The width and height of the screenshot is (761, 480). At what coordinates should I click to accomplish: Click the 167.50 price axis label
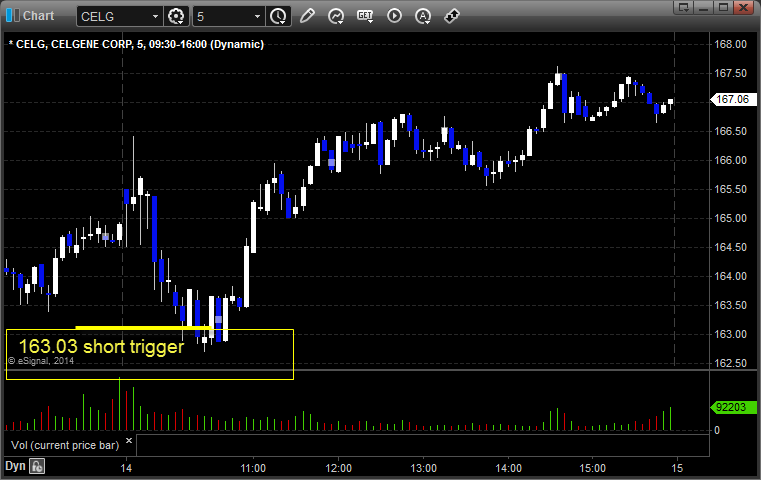tap(730, 73)
